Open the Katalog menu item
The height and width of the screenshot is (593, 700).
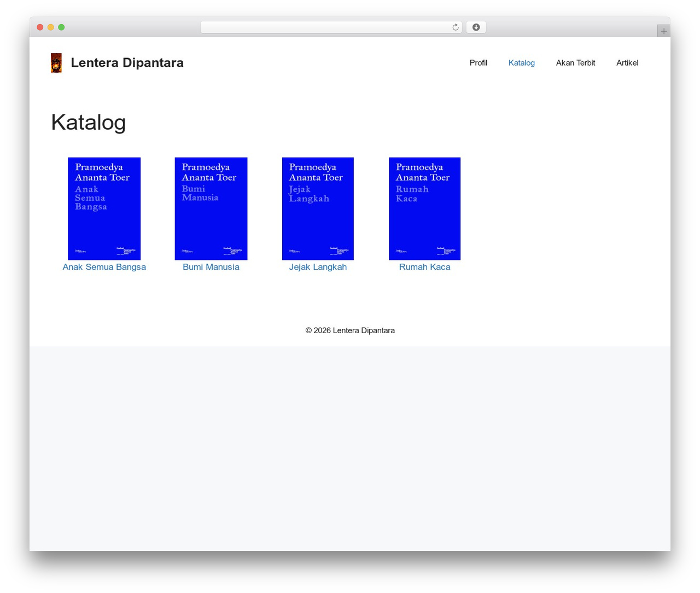pos(522,63)
